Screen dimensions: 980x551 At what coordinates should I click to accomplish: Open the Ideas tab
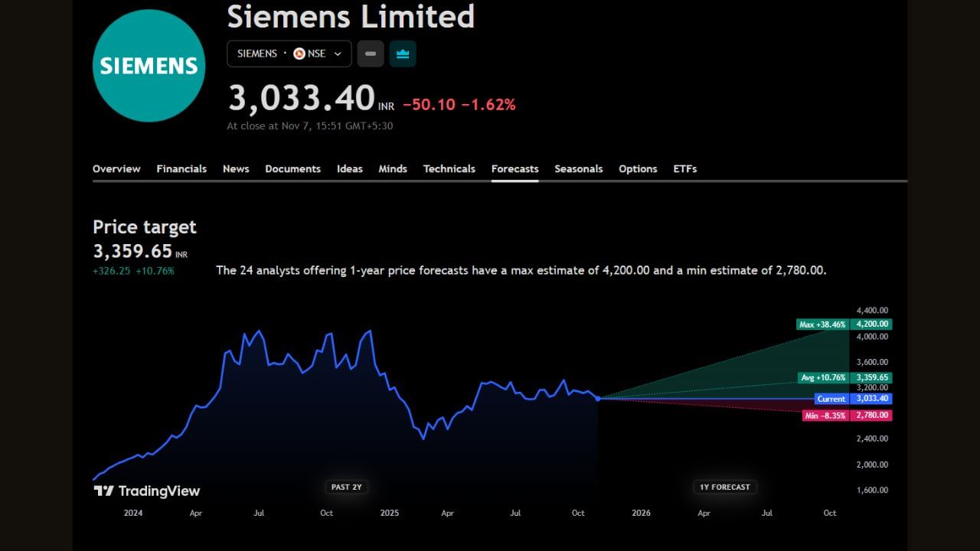[350, 168]
